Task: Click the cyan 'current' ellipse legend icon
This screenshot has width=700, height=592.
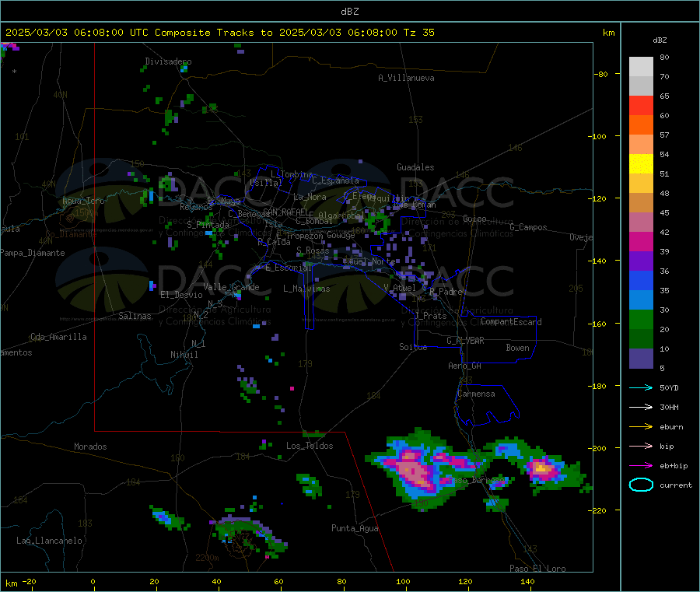Action: point(641,485)
